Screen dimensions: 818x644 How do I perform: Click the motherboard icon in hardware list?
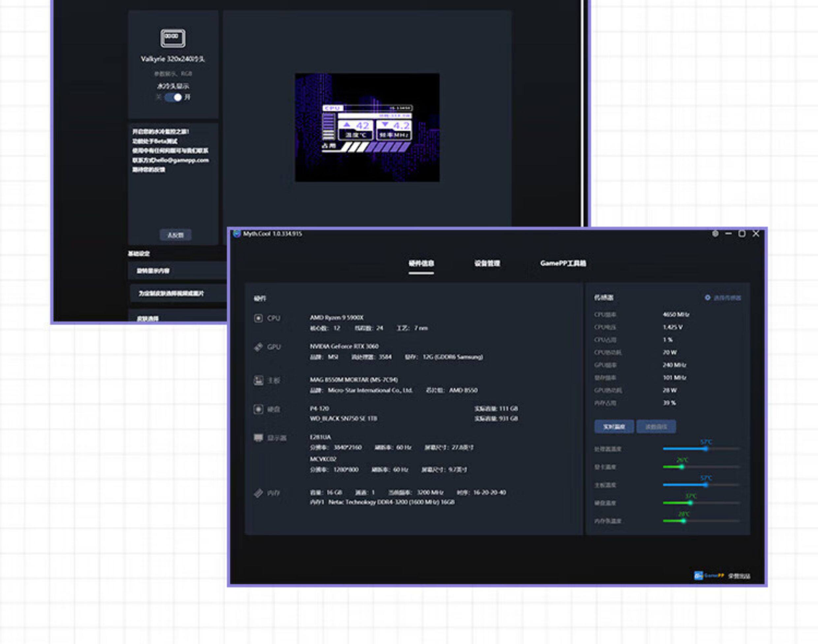258,380
